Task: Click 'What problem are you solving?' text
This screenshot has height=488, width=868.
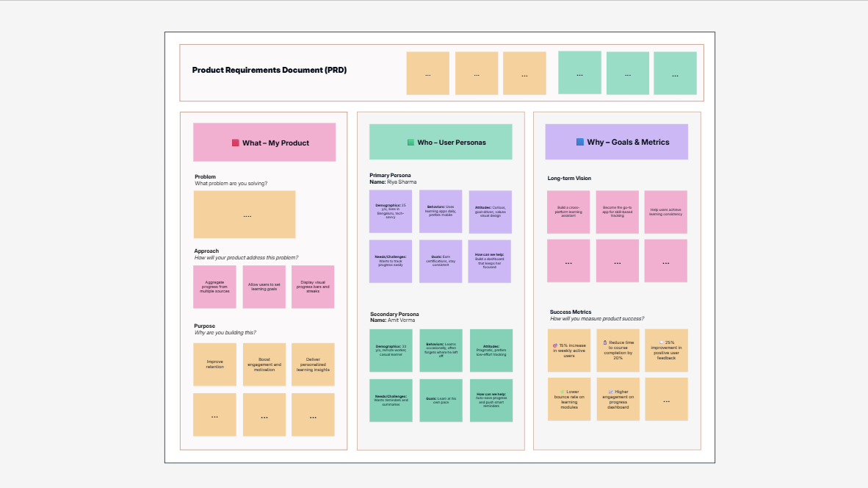Action: (x=231, y=183)
